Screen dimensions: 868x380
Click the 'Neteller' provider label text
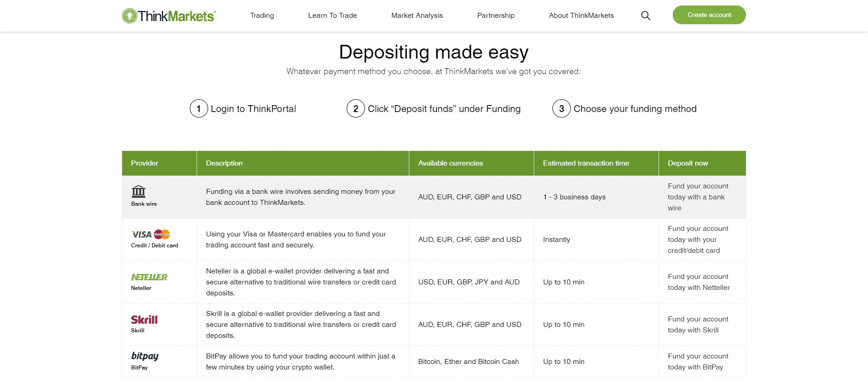click(x=141, y=288)
